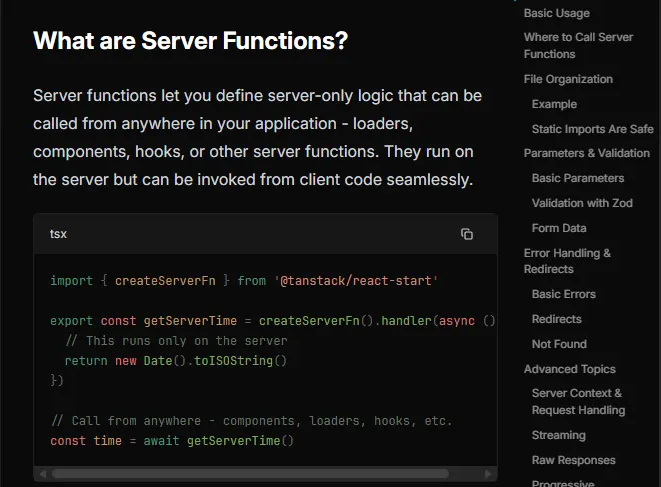The image size is (661, 487).
Task: Select the Example sub-section link
Action: tap(554, 104)
